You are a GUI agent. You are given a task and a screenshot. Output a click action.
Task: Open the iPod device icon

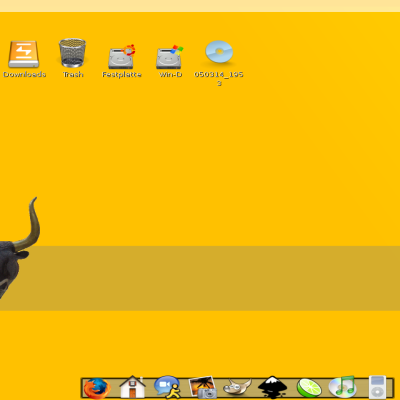tap(377, 387)
